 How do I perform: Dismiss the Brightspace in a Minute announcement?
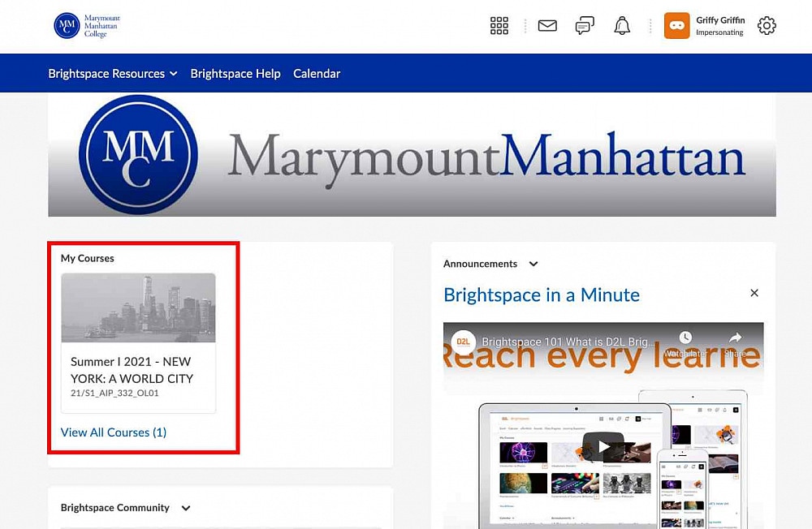pos(754,293)
